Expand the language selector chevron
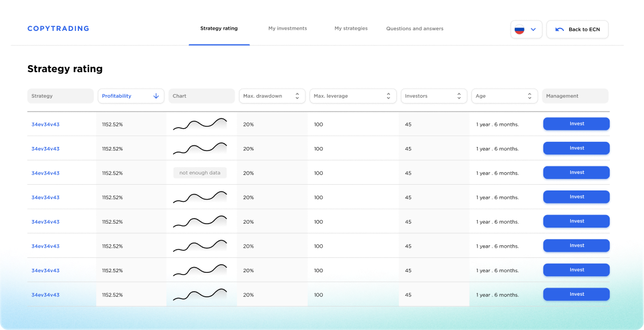The image size is (644, 330). [x=534, y=29]
